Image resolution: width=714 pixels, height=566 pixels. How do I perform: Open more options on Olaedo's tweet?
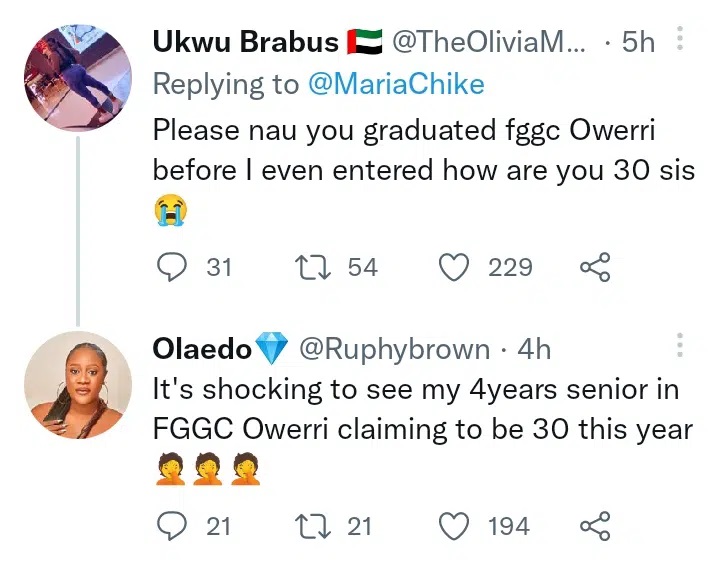[x=680, y=347]
